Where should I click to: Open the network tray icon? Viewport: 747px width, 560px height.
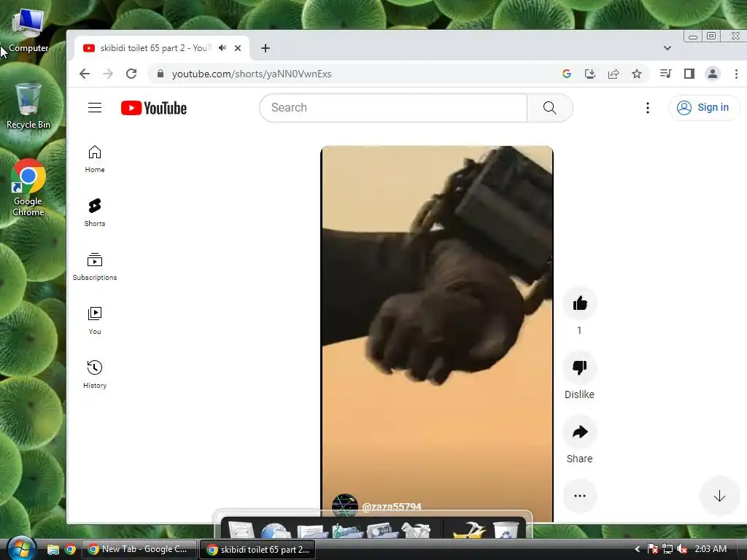(x=667, y=549)
